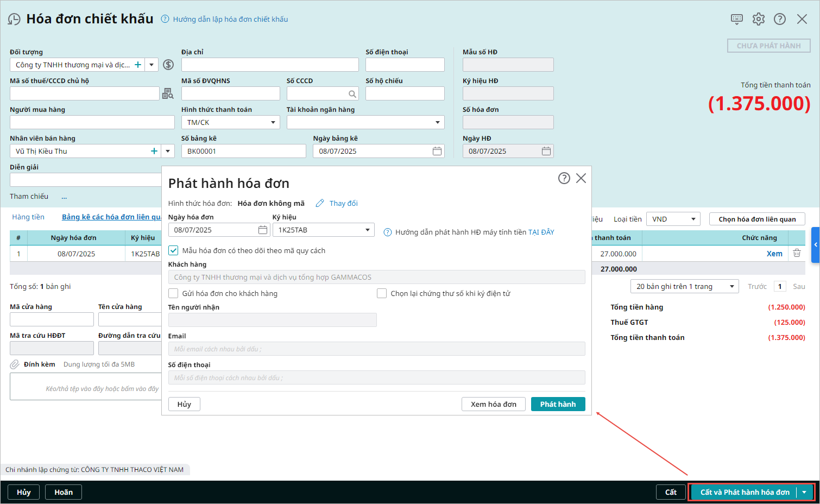
Task: Open calendar for Ngày bảng kê
Action: coord(437,151)
